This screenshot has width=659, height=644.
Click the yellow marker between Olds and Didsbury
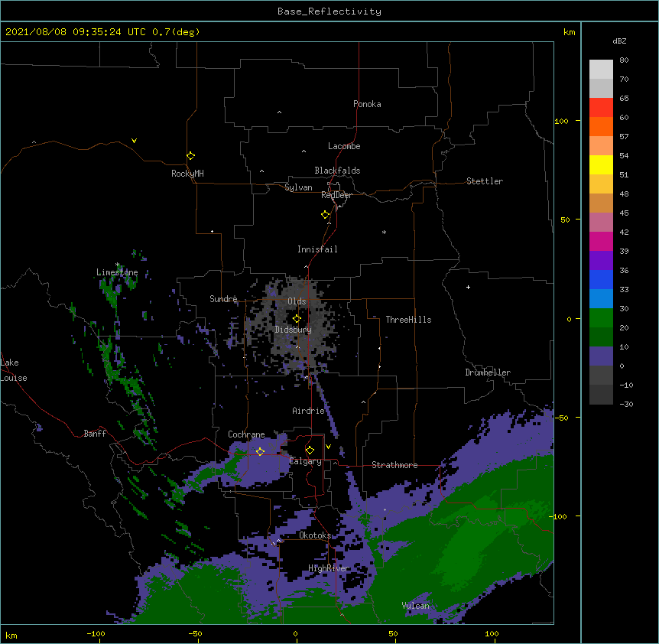pyautogui.click(x=297, y=318)
